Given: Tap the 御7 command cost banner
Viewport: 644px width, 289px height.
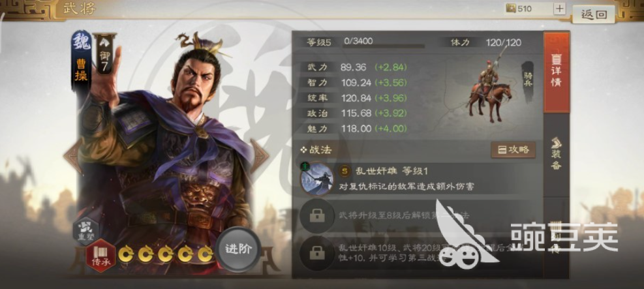Looking at the screenshot, I should point(104,55).
